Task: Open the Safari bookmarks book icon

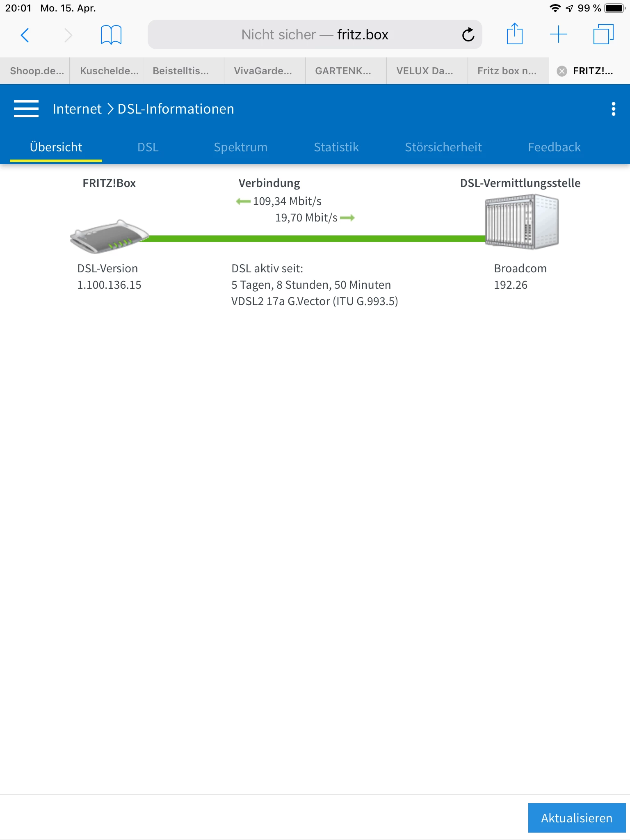Action: (111, 34)
